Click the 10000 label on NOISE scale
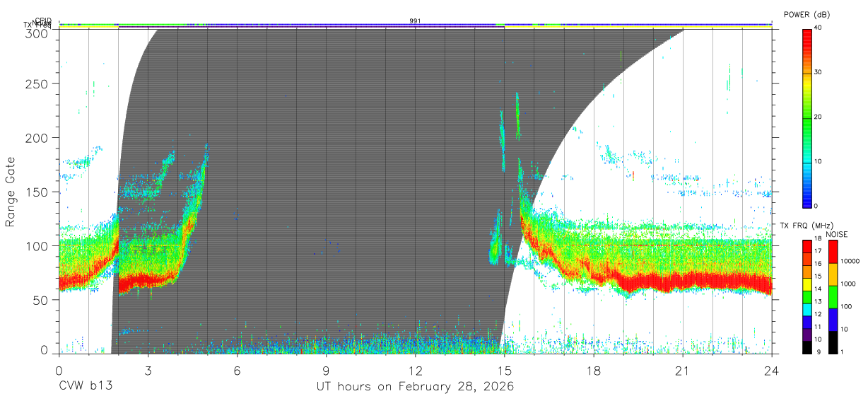Viewport: 868px width, 401px height. (x=850, y=261)
